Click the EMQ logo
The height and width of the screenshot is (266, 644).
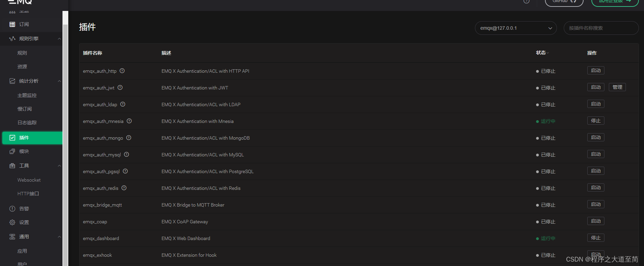[x=20, y=2]
